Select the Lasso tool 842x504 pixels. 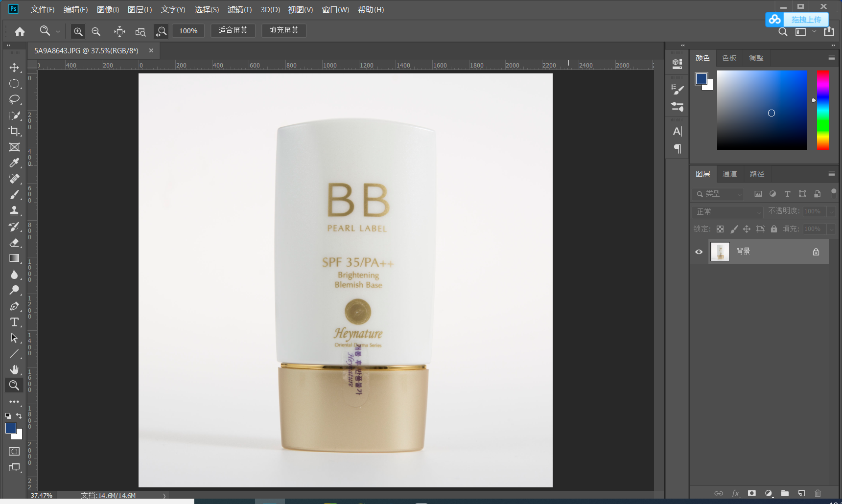[x=14, y=99]
